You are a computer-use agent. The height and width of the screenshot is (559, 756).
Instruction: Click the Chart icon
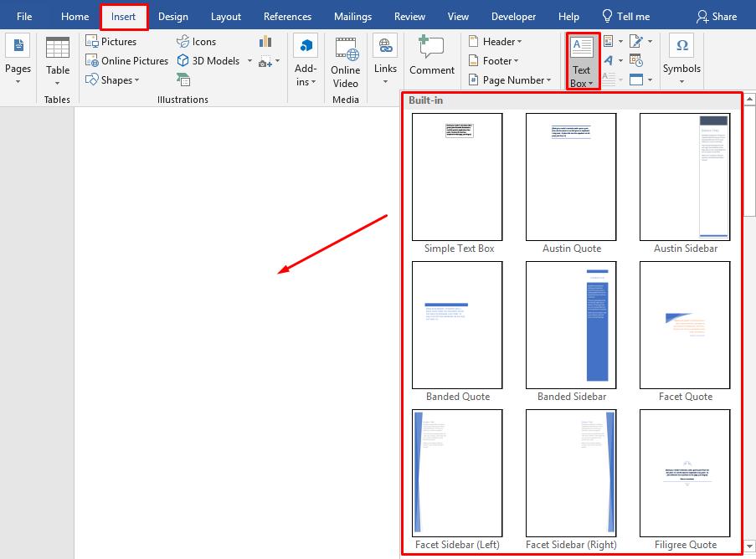point(265,42)
